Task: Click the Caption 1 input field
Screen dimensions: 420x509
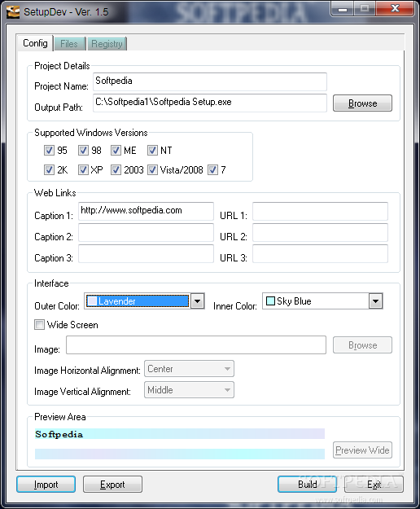Action: (146, 211)
